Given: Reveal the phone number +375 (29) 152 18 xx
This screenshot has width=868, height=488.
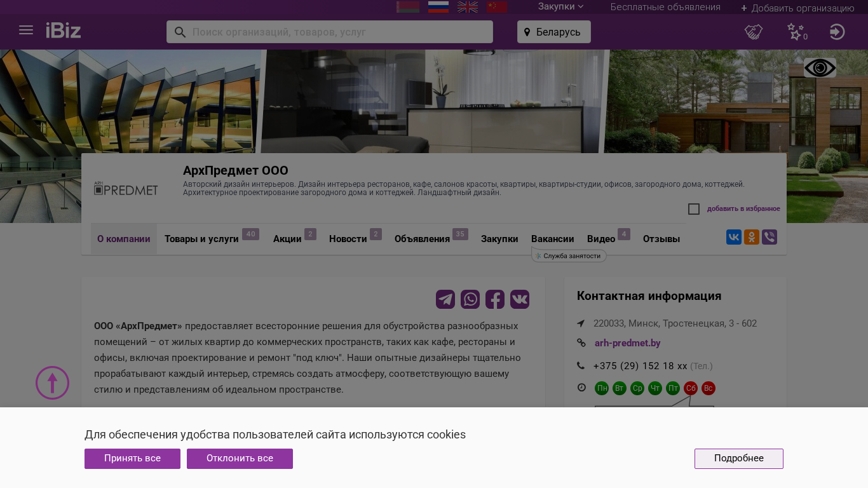Looking at the screenshot, I should pyautogui.click(x=641, y=366).
